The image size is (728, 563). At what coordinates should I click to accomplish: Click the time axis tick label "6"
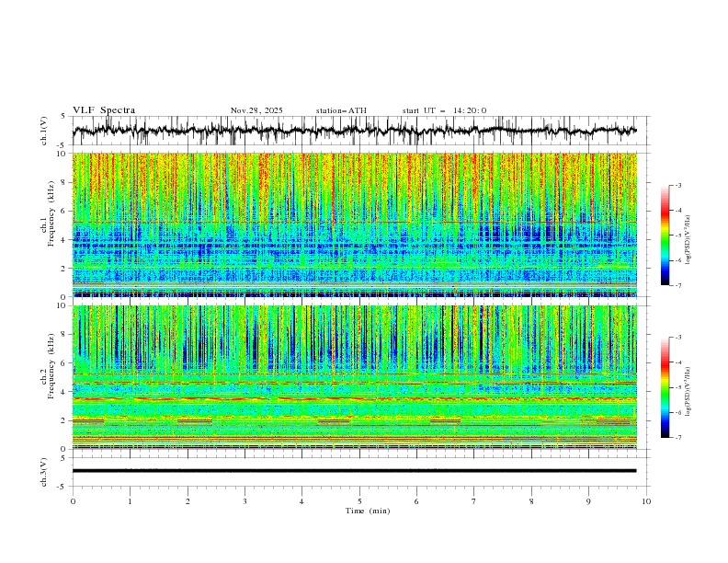[416, 501]
